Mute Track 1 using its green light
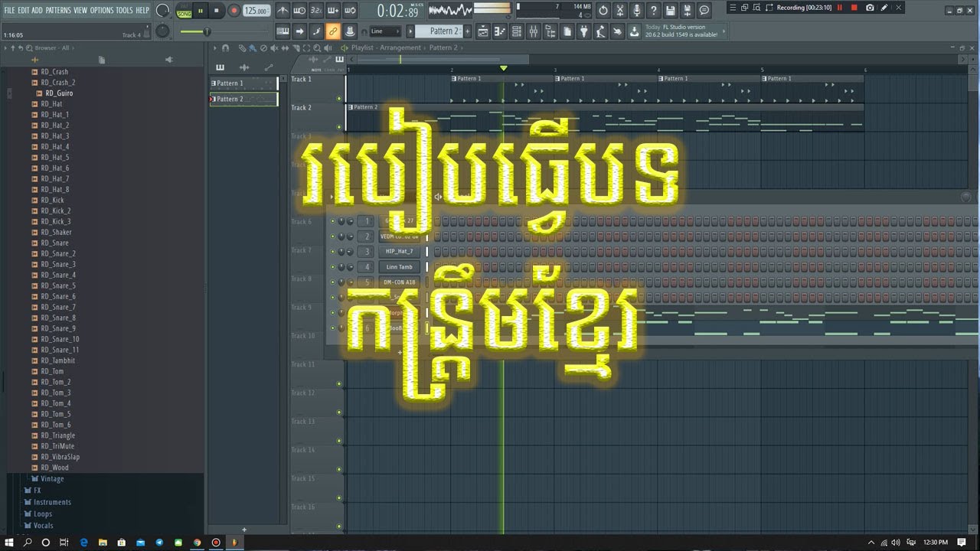The image size is (980, 551). (x=339, y=99)
